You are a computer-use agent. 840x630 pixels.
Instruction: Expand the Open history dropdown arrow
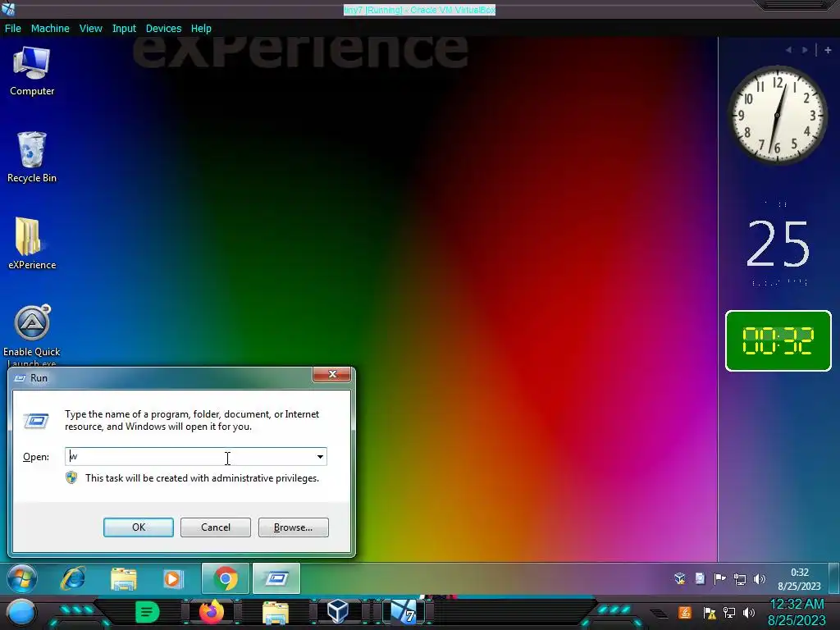320,456
